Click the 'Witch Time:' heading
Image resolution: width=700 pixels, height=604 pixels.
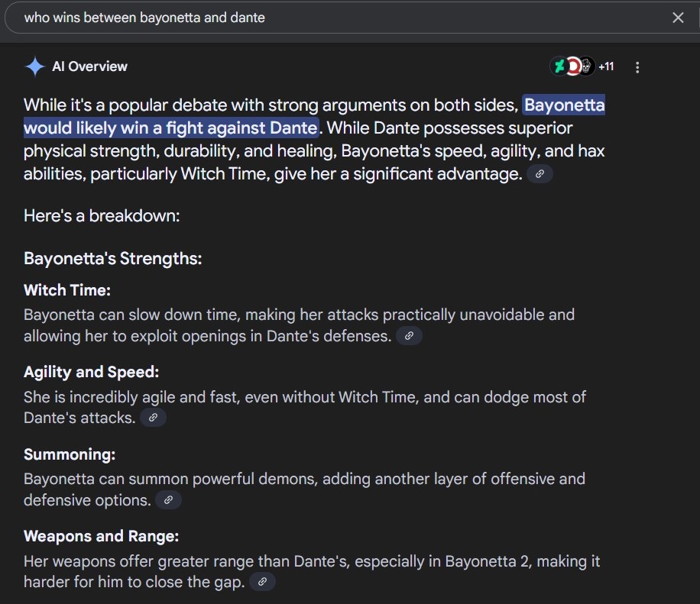point(67,290)
